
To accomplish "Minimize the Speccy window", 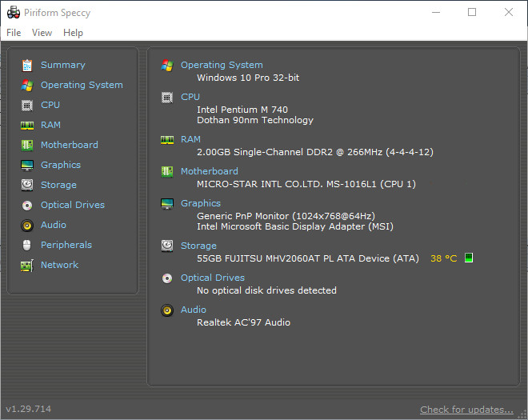I will pos(436,12).
